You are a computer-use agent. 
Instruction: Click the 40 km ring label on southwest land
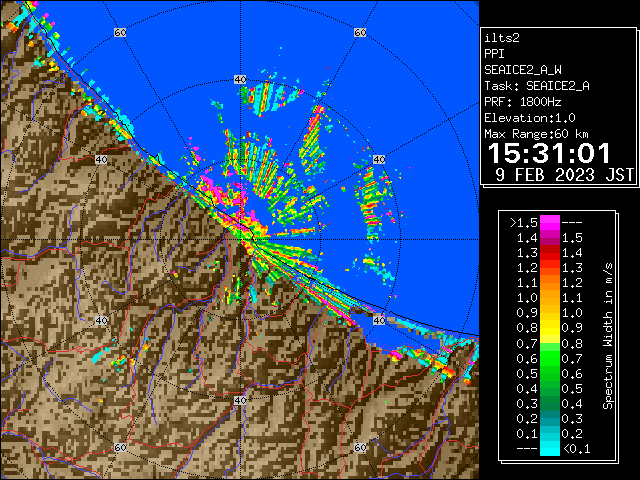coord(101,320)
